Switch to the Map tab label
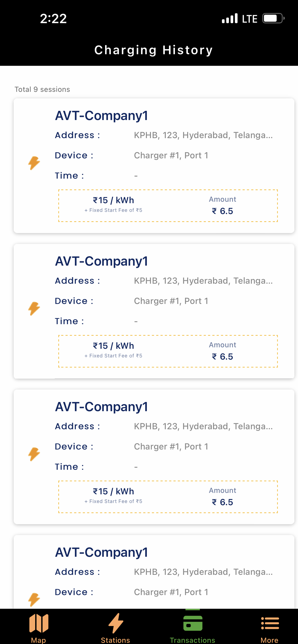This screenshot has width=298, height=644. pyautogui.click(x=39, y=640)
